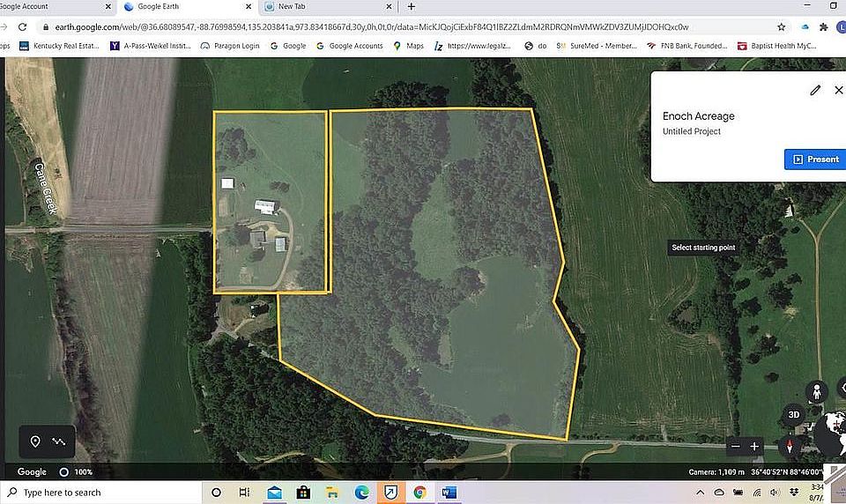
Task: Click the volume icon in system tray
Action: [x=775, y=493]
